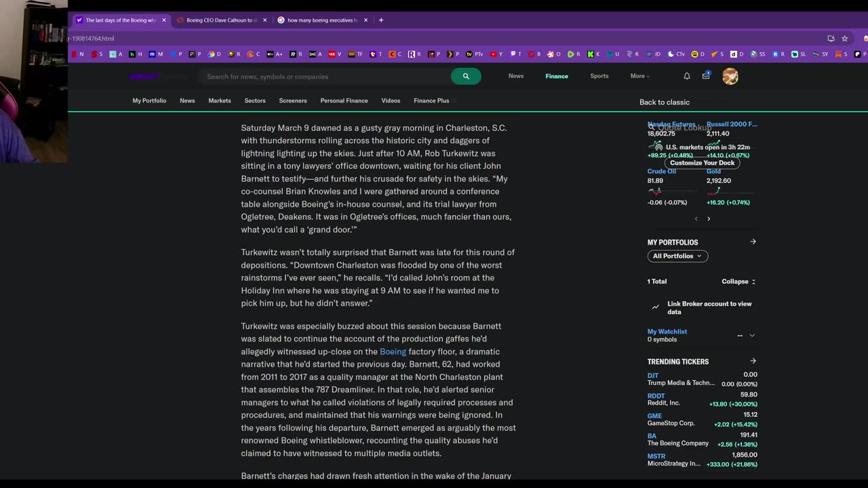
Task: Open a new browser tab
Action: point(381,20)
